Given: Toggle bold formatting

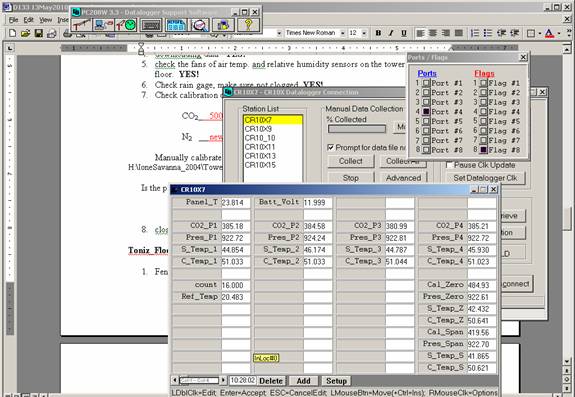Looking at the screenshot, I should tap(378, 33).
